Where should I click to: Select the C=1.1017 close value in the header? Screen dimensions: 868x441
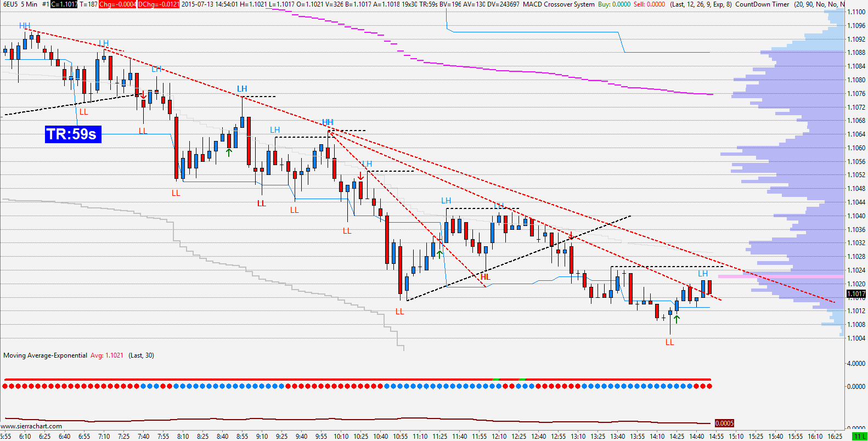click(x=64, y=4)
